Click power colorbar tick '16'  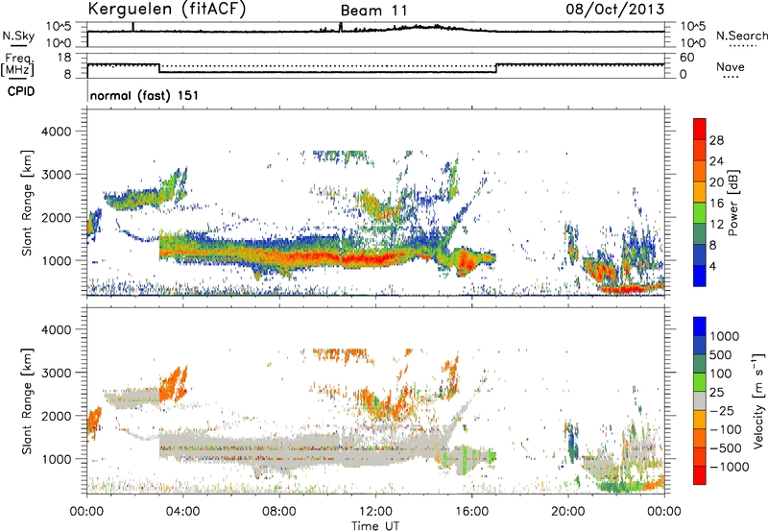[716, 204]
